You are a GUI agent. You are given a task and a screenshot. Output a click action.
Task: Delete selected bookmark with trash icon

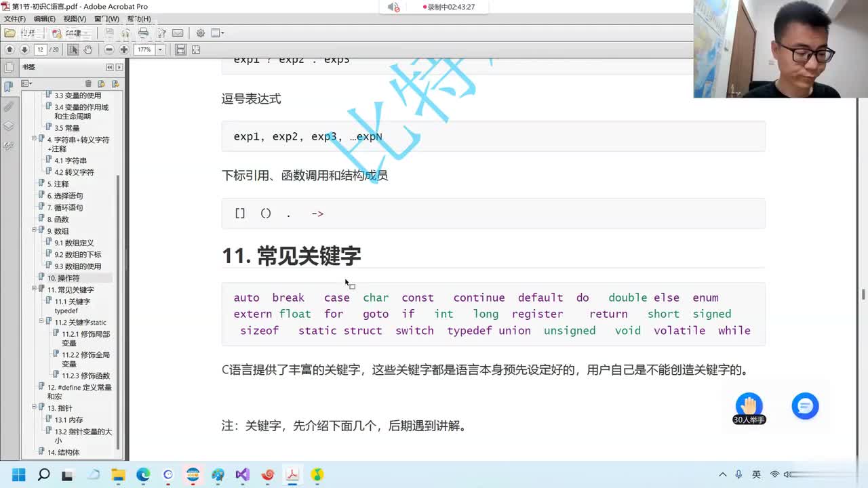[x=88, y=83]
